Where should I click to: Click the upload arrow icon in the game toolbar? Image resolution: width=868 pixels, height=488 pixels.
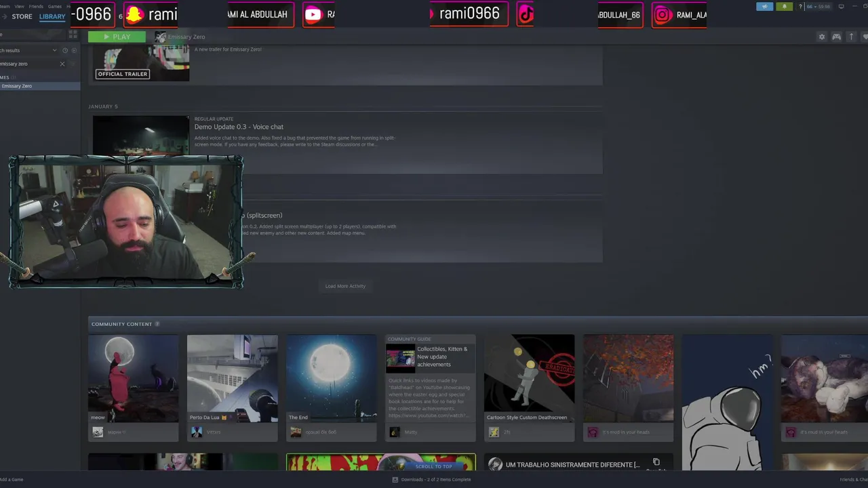(x=851, y=37)
